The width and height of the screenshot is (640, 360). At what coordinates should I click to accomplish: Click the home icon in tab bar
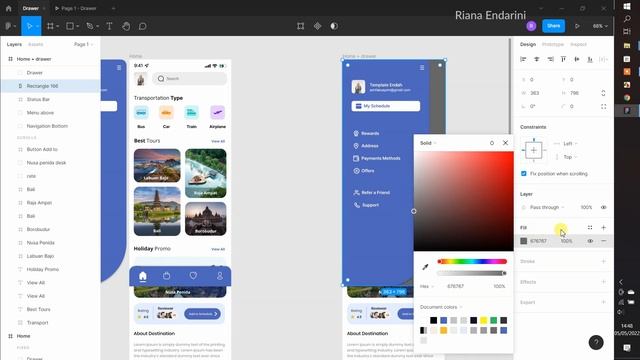point(8,8)
